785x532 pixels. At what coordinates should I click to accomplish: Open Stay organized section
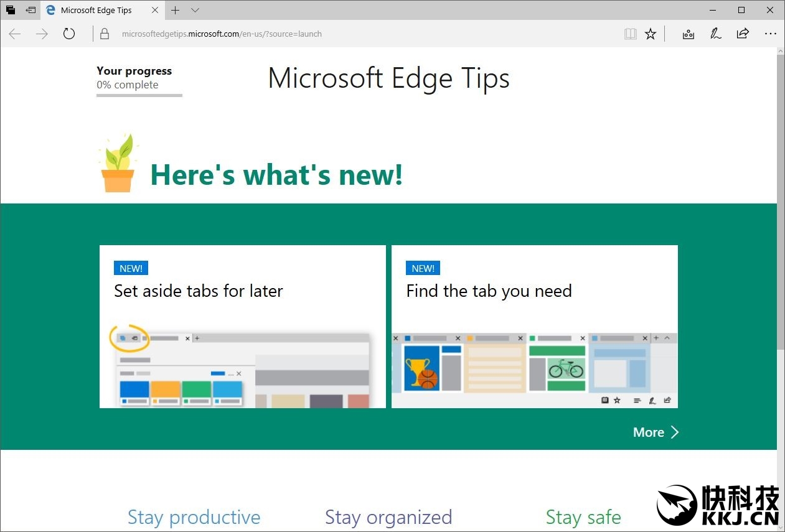pos(388,517)
